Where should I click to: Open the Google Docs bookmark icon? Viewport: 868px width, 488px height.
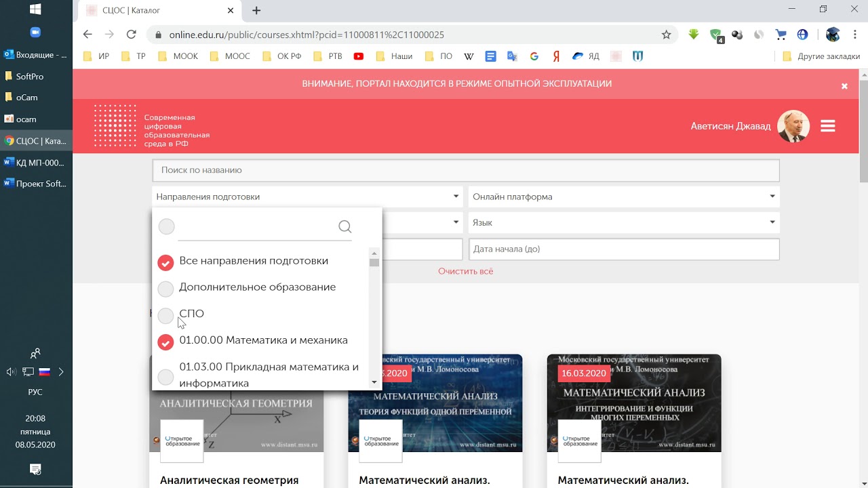coord(491,56)
